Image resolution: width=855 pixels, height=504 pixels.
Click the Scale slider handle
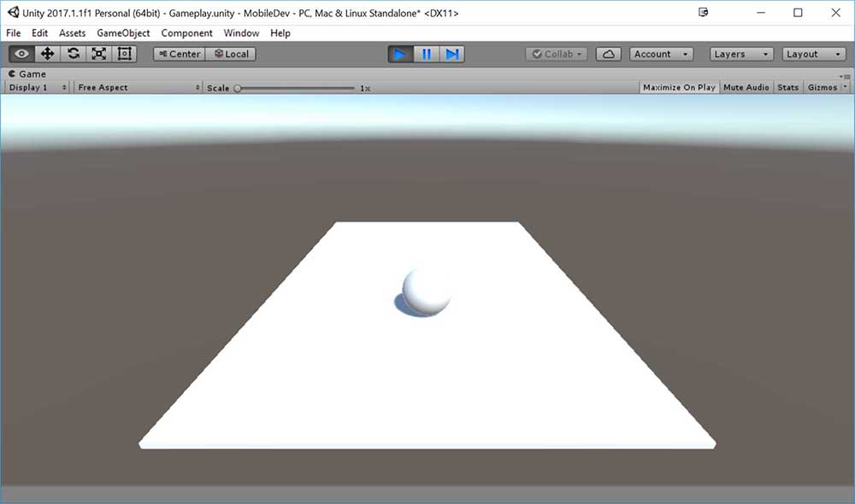coord(238,88)
